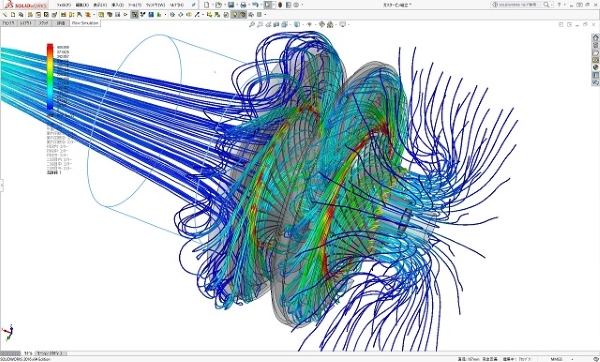The height and width of the screenshot is (362, 600).
Task: Click the SOLIDWORKS logo button
Action: click(25, 5)
